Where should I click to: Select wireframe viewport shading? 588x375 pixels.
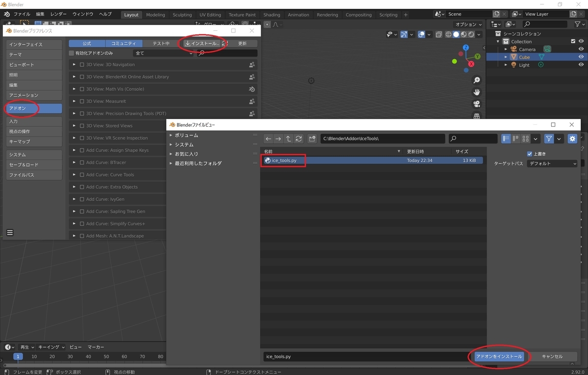[x=448, y=34]
